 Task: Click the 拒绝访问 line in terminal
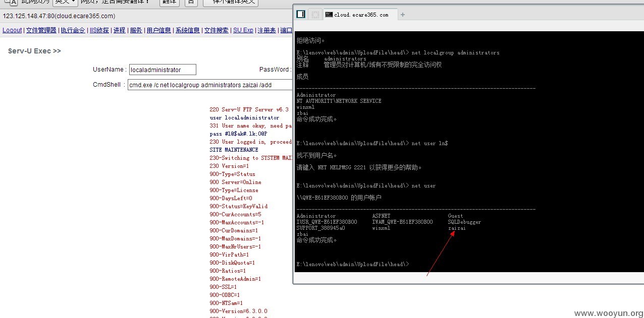point(311,40)
